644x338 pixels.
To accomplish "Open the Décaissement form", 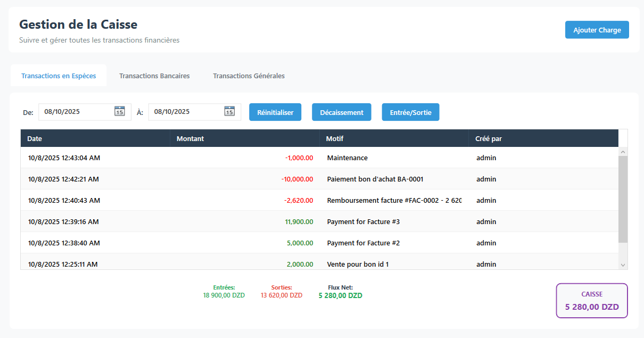I will click(341, 112).
